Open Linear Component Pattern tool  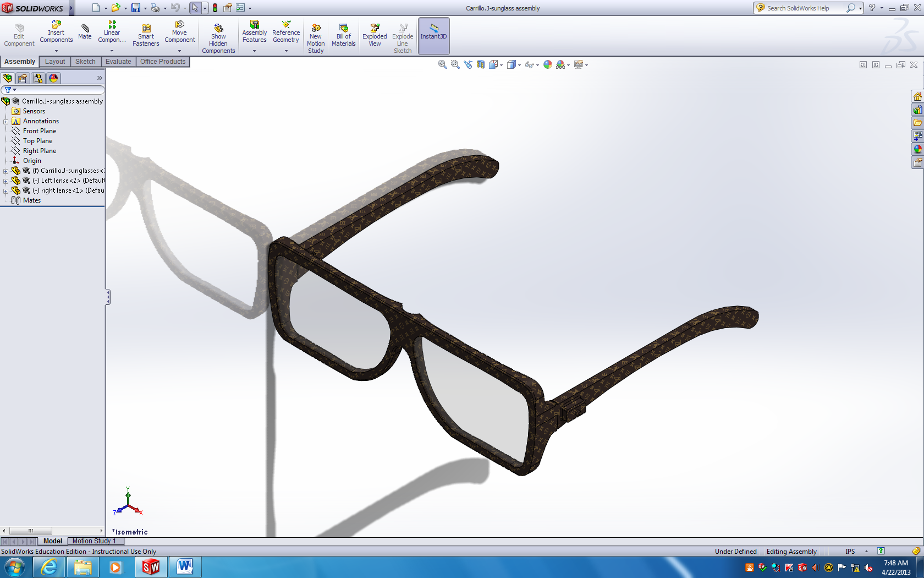pos(112,32)
